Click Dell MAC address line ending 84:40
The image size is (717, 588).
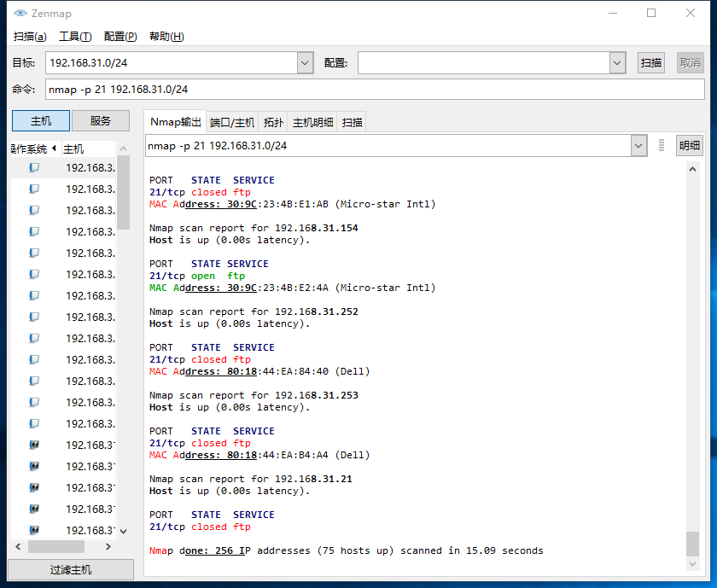click(259, 371)
